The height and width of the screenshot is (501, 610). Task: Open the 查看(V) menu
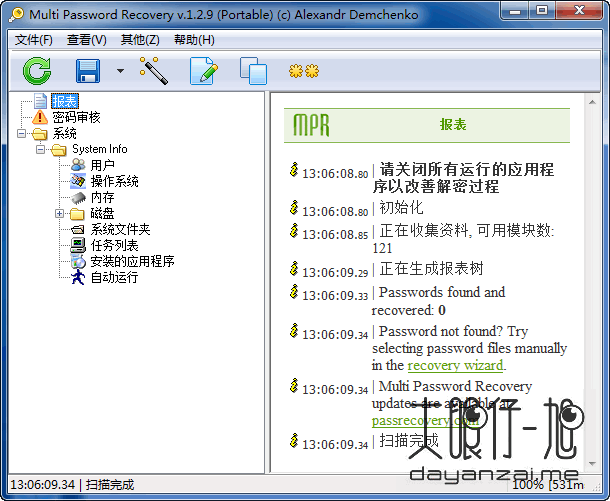[x=87, y=40]
